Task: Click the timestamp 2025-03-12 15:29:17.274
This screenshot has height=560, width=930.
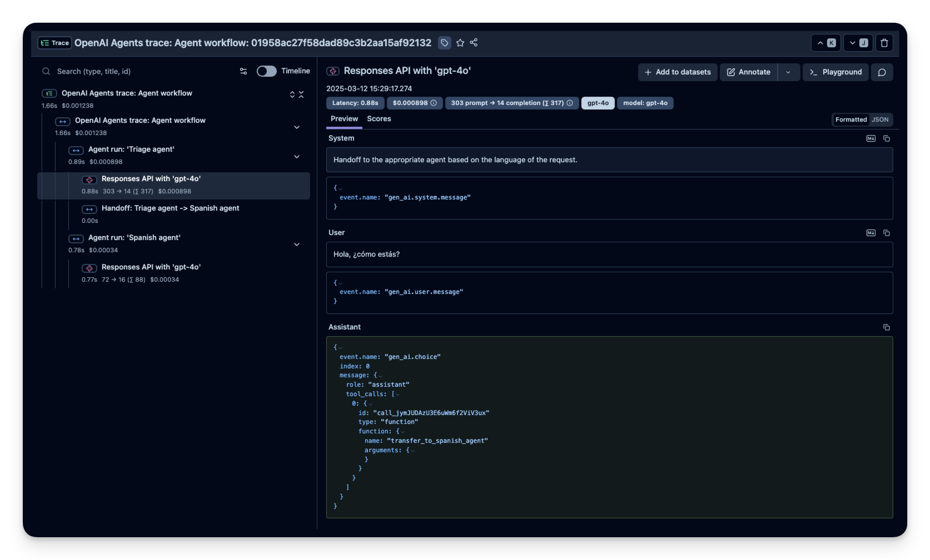Action: click(369, 89)
